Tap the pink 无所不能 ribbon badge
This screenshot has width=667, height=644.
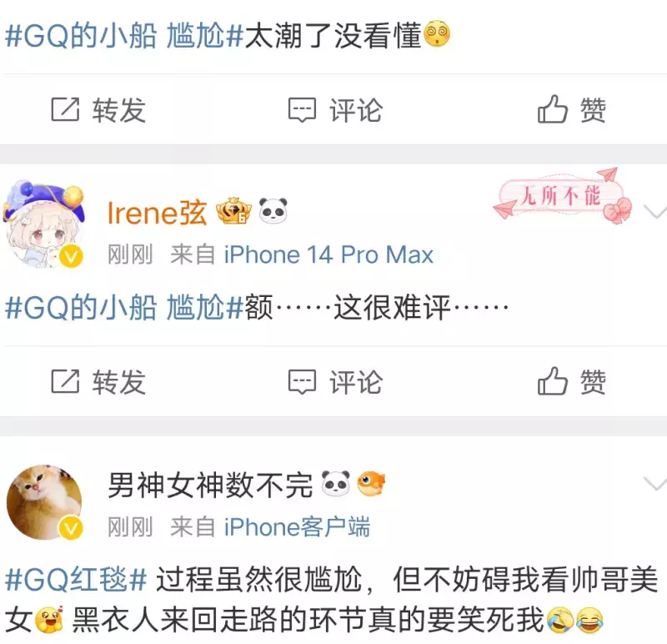pos(562,196)
